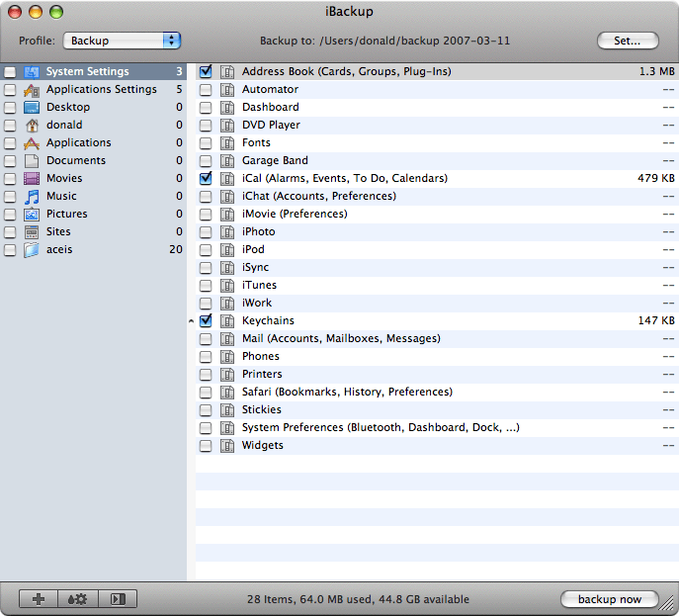Screen dimensions: 679x616
Task: Click the Set... button
Action: 628,41
